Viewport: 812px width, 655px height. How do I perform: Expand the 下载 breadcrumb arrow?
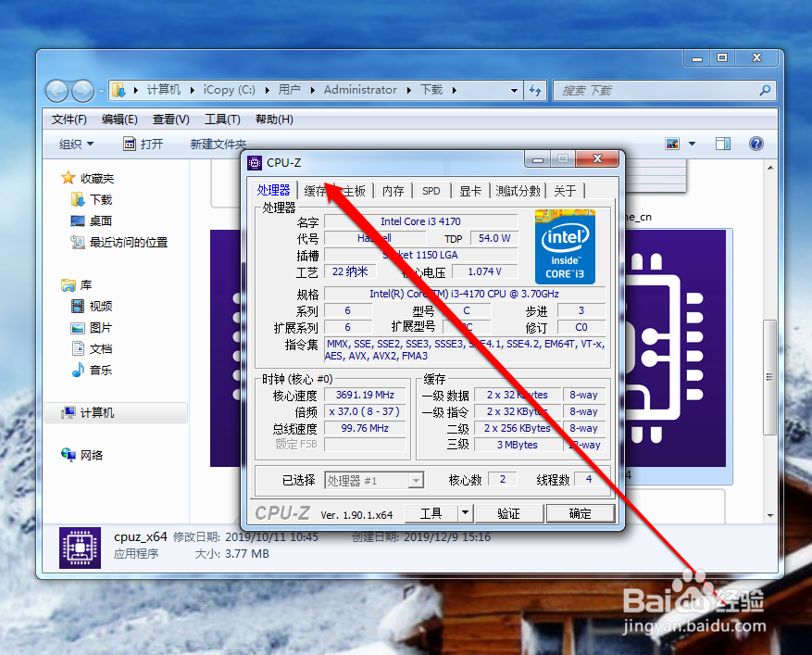pyautogui.click(x=455, y=90)
